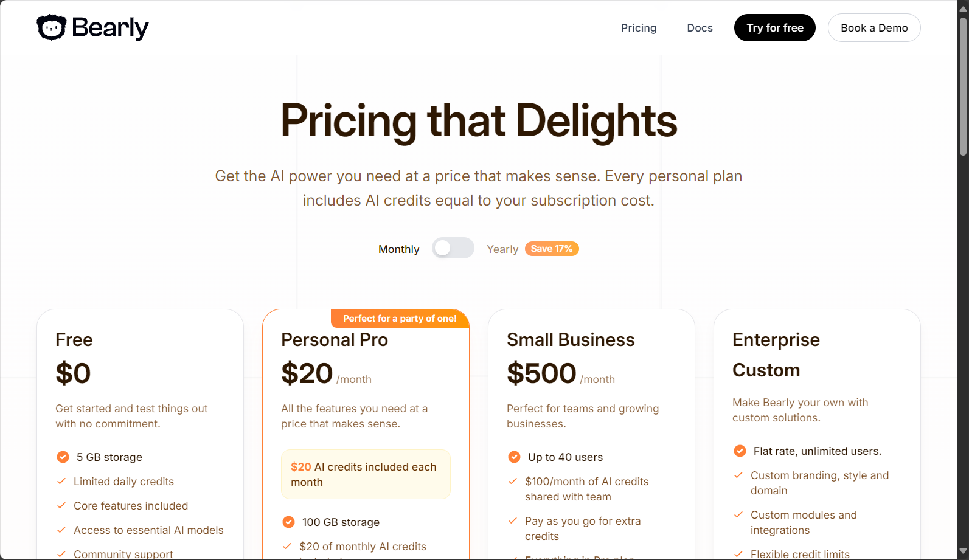
Task: Toggle the Monthly/Yearly billing switch
Action: coord(453,248)
